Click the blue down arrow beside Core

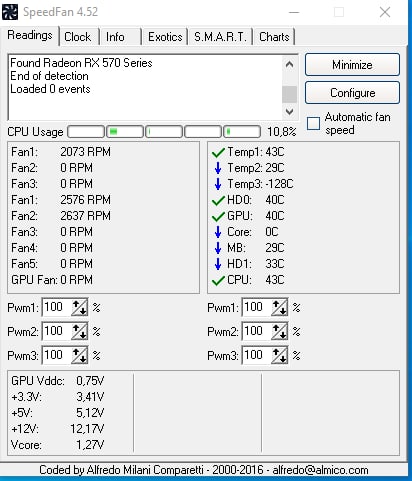click(x=218, y=232)
